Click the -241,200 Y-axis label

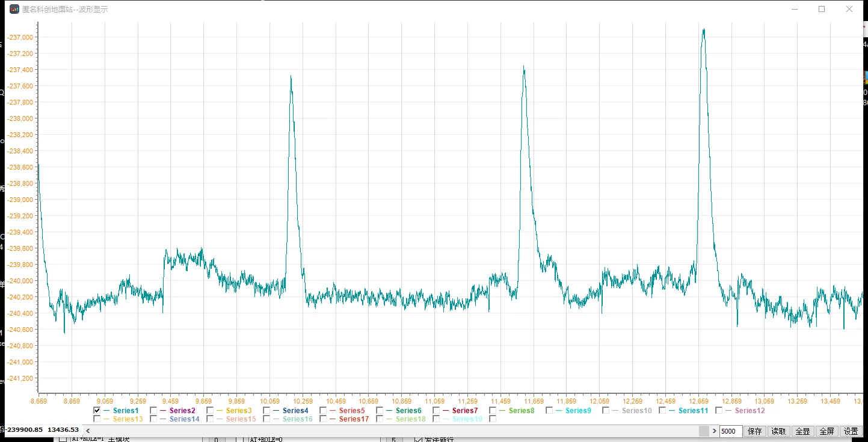[x=20, y=378]
